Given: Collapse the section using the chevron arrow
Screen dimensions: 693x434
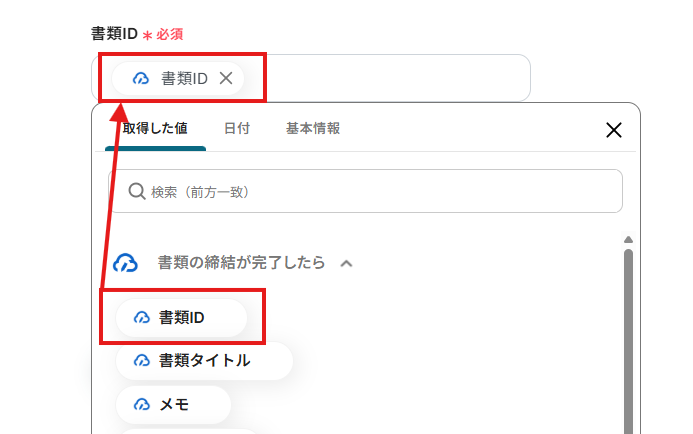Looking at the screenshot, I should pos(346,263).
